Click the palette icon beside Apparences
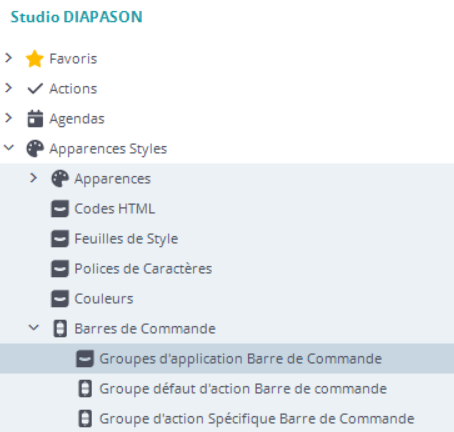 coord(60,179)
